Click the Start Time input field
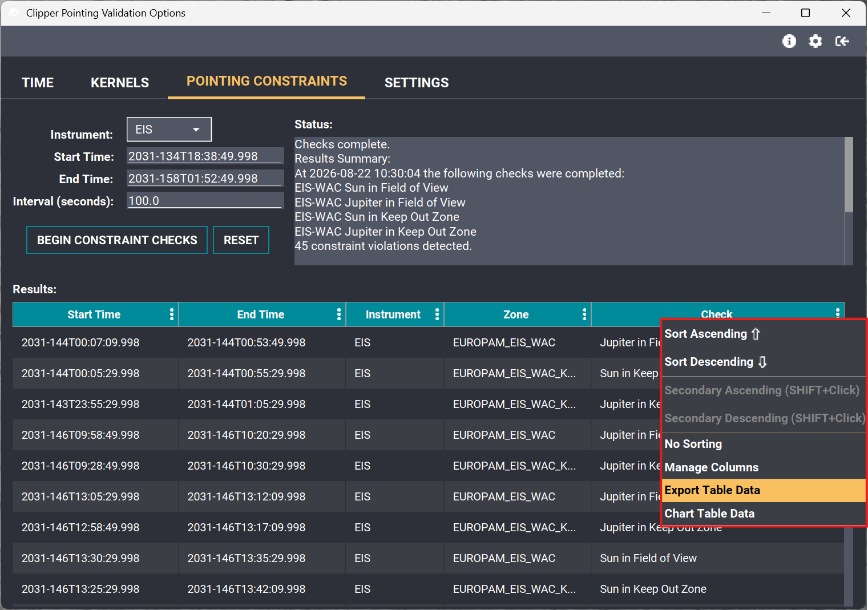The width and height of the screenshot is (868, 610). (x=205, y=156)
